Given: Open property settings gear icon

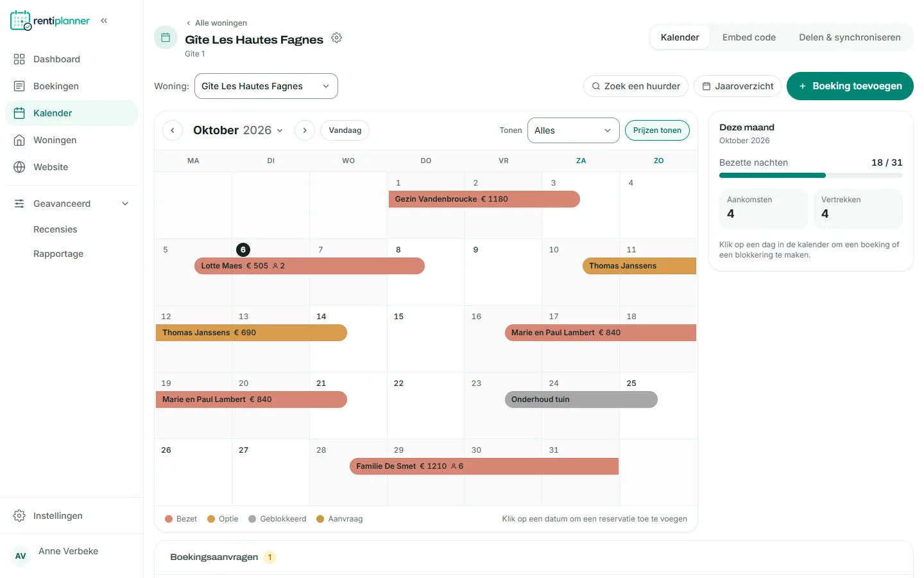Looking at the screenshot, I should (x=336, y=38).
